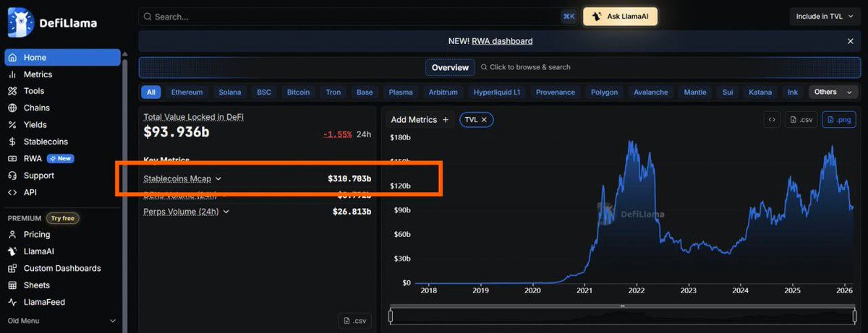Open Stablecoins via its dollar icon
This screenshot has width=868, height=333.
point(12,142)
